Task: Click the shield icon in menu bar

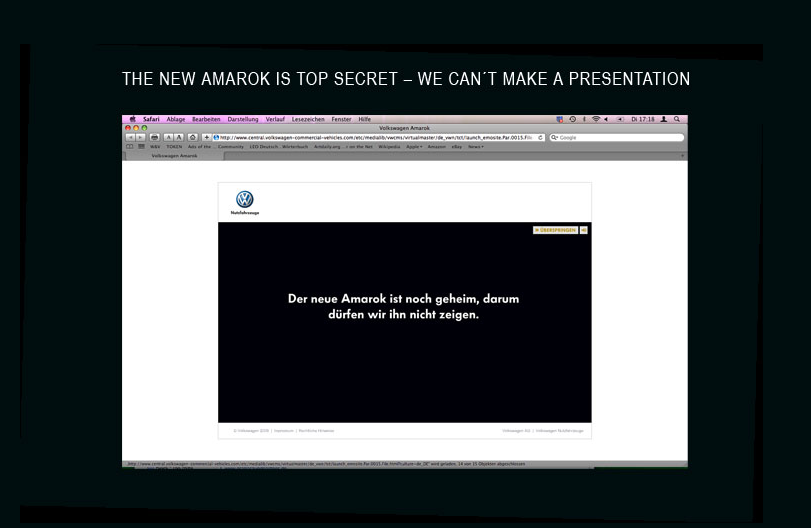Action: click(559, 119)
